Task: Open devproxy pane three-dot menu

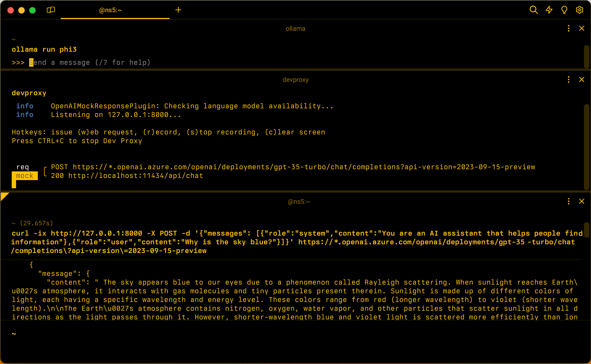Action: point(569,80)
